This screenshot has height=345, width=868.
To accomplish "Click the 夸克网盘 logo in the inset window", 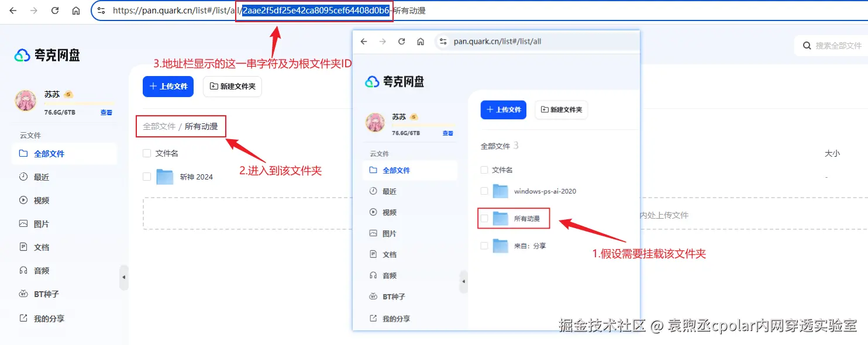I will tap(394, 81).
